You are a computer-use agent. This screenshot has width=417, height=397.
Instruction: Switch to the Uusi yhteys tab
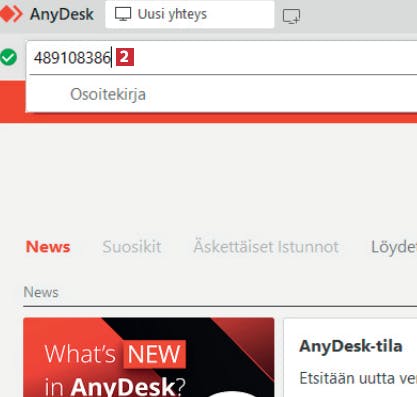[190, 14]
